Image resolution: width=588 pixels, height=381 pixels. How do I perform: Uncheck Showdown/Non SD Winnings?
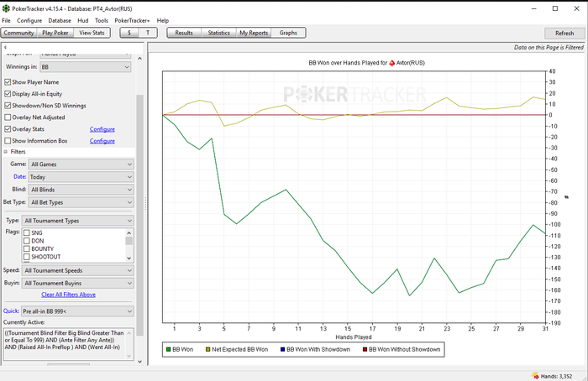coord(8,106)
